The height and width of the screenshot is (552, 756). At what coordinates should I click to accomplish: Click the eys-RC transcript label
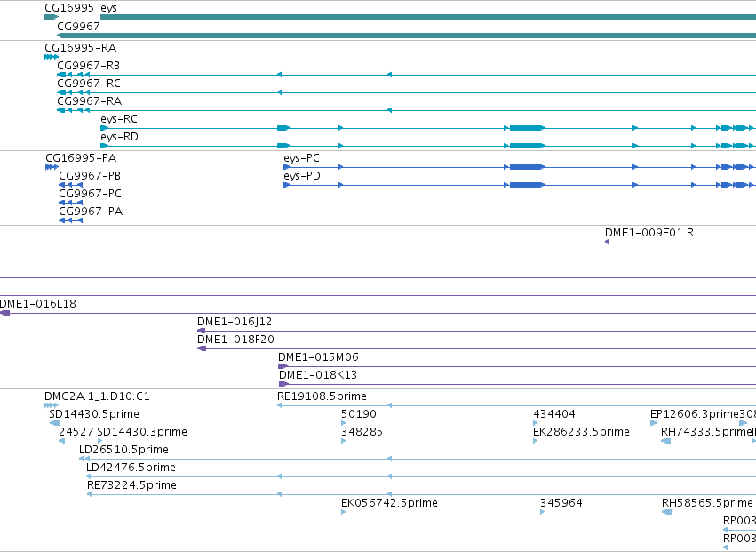(119, 119)
